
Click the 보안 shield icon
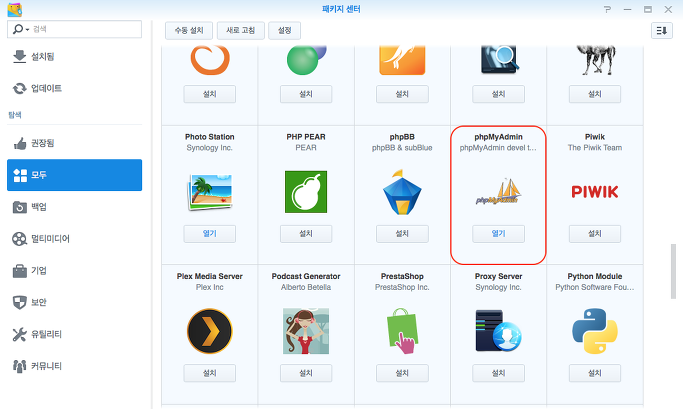(x=20, y=302)
